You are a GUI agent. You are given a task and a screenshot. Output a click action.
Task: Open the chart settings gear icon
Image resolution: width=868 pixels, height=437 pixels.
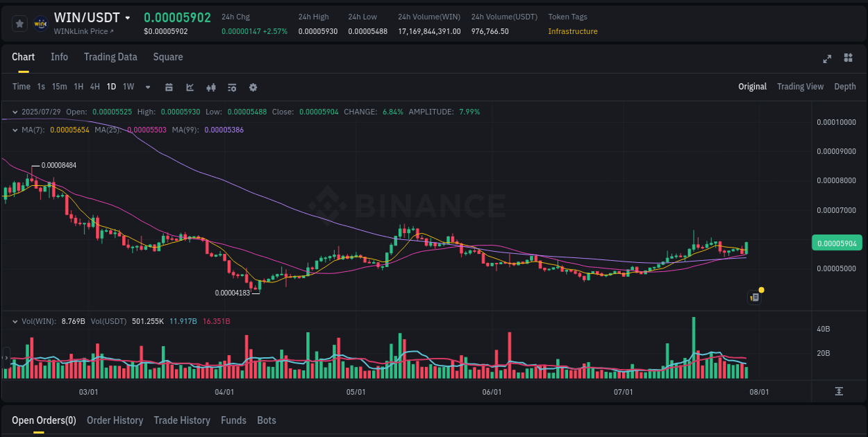click(x=253, y=87)
